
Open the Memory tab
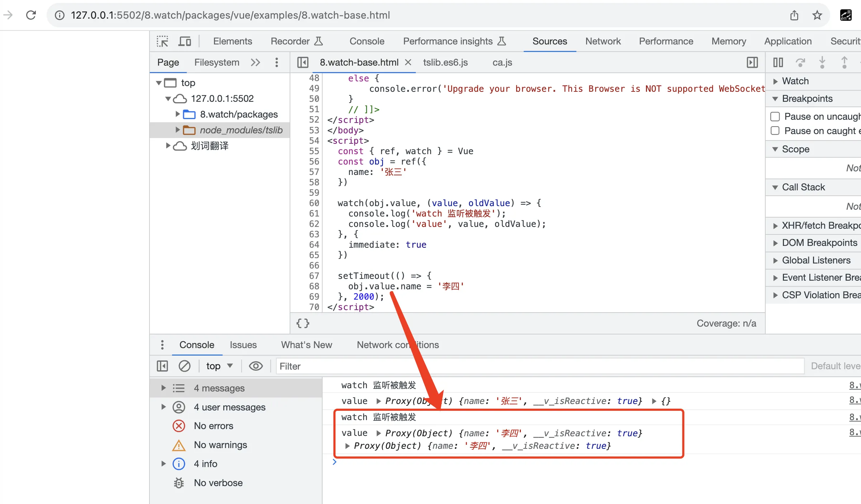[729, 41]
